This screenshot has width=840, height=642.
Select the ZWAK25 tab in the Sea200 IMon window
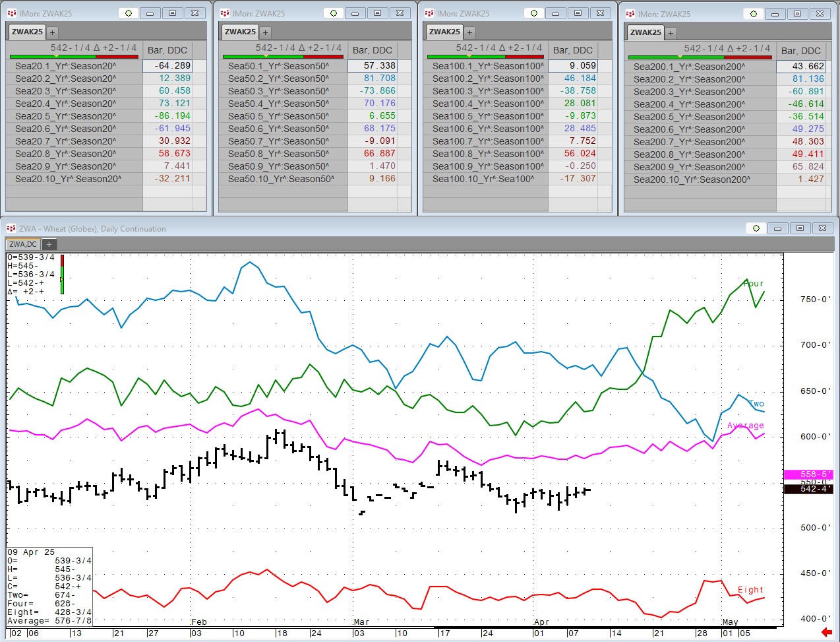pos(645,32)
